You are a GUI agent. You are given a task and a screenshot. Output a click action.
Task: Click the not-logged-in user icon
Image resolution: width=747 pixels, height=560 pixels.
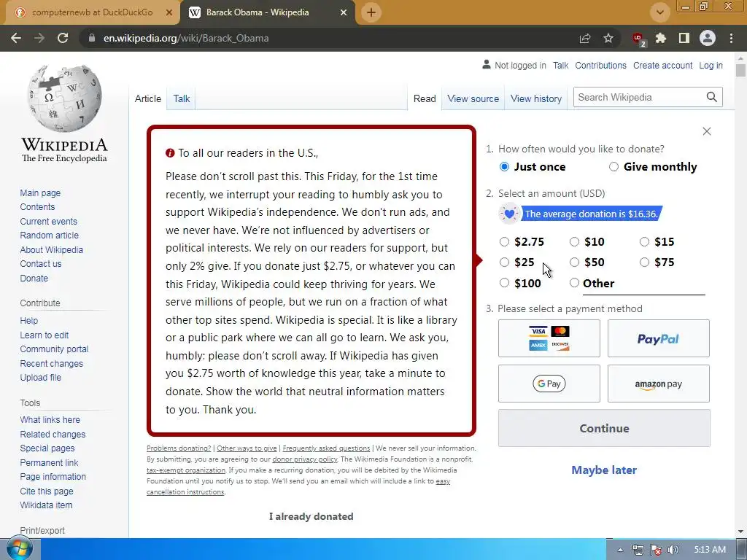coord(487,64)
